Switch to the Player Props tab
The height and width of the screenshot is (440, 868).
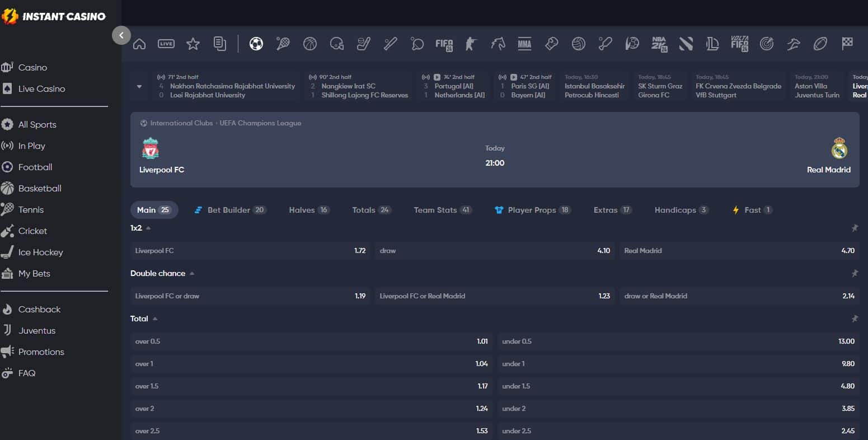pos(532,210)
